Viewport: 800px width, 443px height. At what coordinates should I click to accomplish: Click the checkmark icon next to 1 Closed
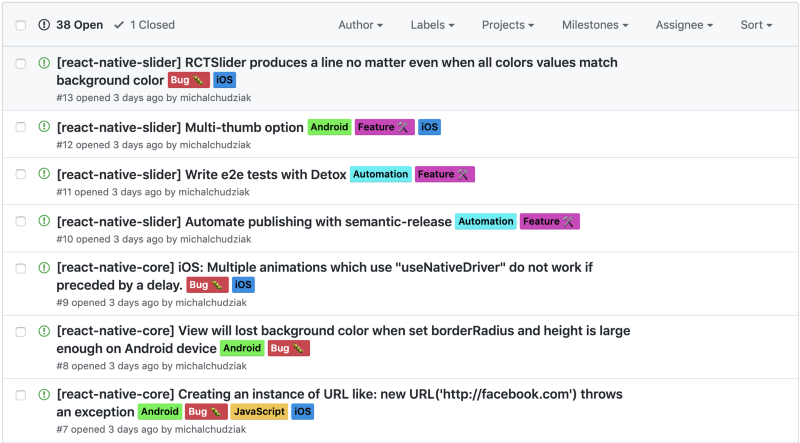point(119,24)
